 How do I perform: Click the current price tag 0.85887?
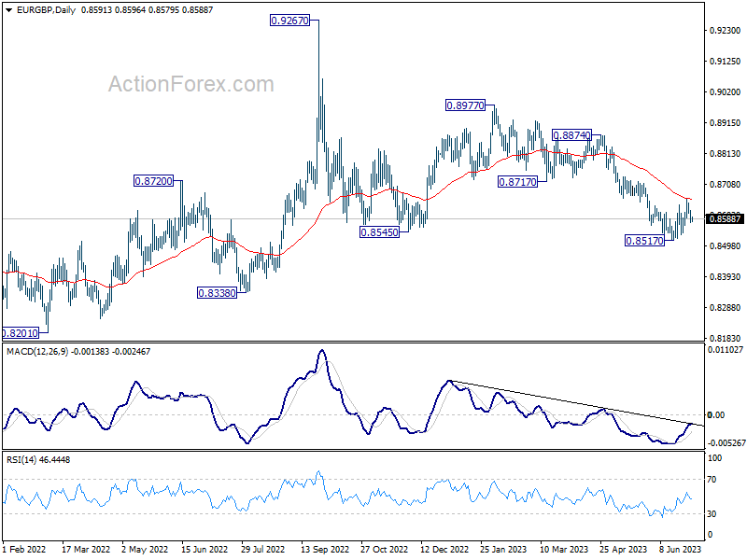point(726,219)
